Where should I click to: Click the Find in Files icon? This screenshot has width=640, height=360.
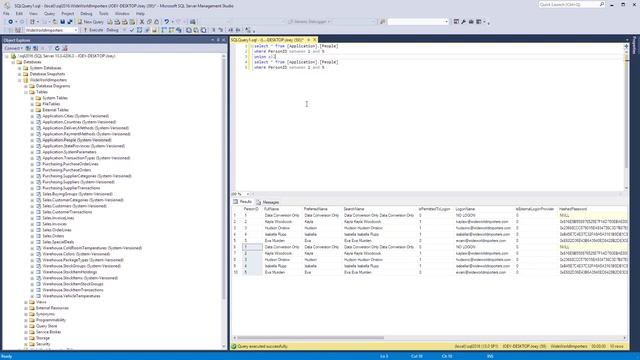(x=383, y=22)
